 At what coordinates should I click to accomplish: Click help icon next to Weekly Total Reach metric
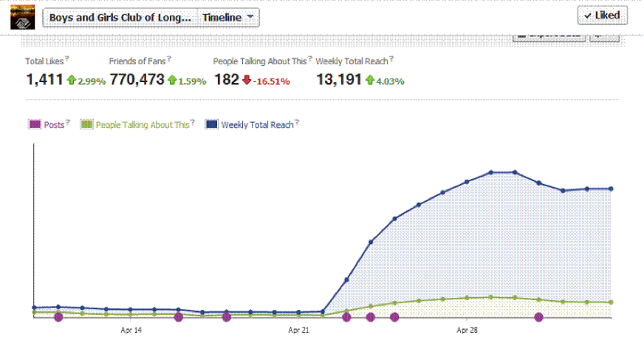point(391,58)
